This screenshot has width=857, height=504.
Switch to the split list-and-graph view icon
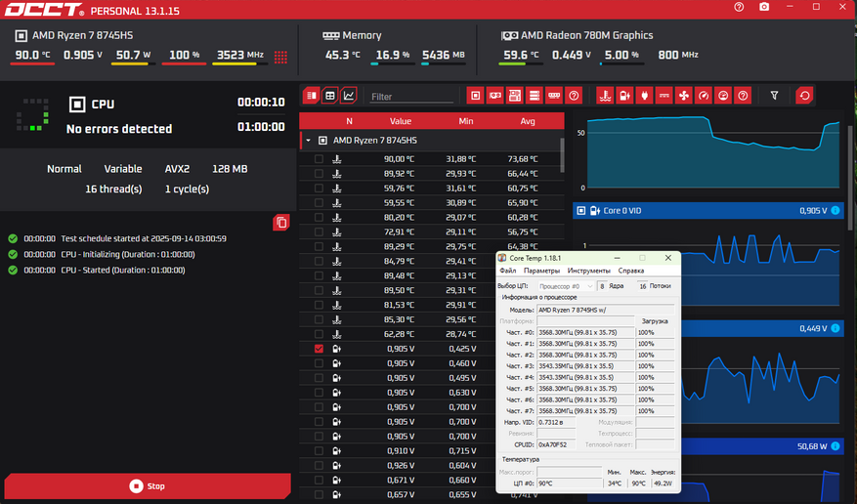[311, 96]
